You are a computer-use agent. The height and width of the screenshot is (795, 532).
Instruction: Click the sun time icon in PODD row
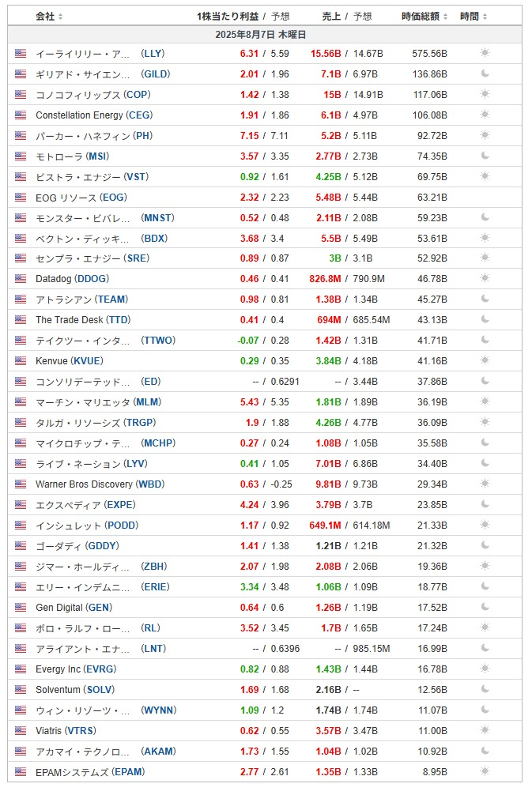[x=485, y=524]
